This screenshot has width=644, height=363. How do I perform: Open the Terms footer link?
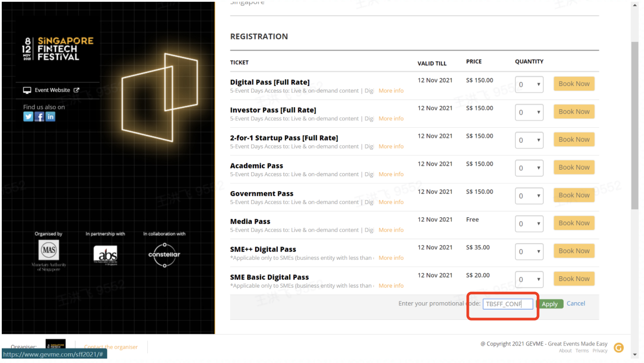point(582,351)
